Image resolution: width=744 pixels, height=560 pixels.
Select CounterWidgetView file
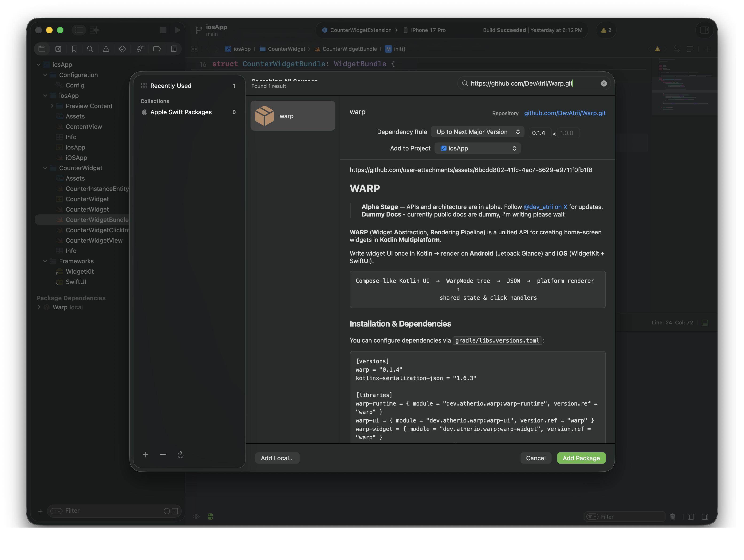point(94,240)
